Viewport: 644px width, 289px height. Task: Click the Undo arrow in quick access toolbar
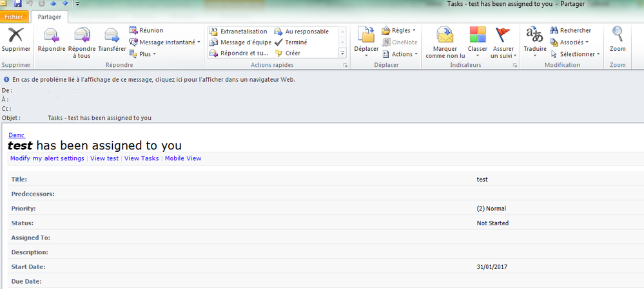point(30,4)
